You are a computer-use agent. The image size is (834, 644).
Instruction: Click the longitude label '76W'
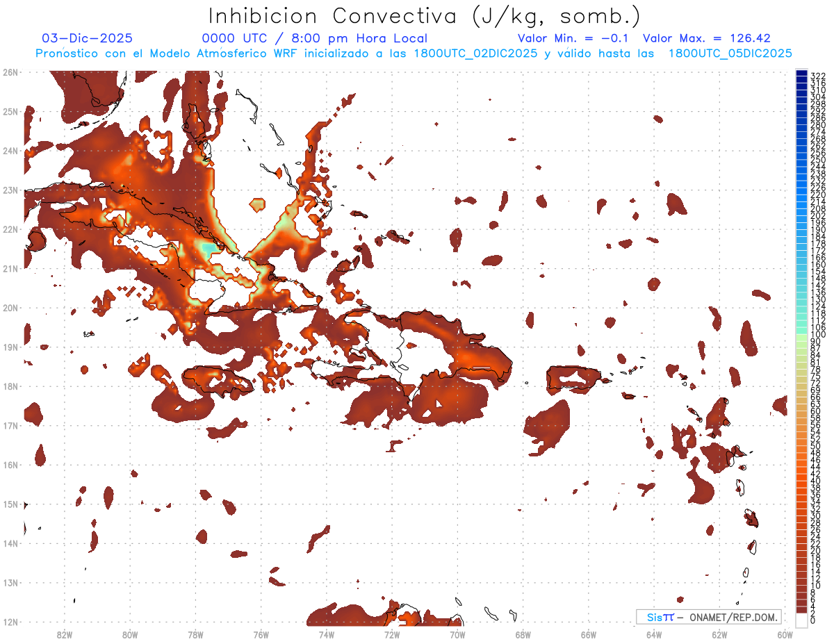point(261,634)
